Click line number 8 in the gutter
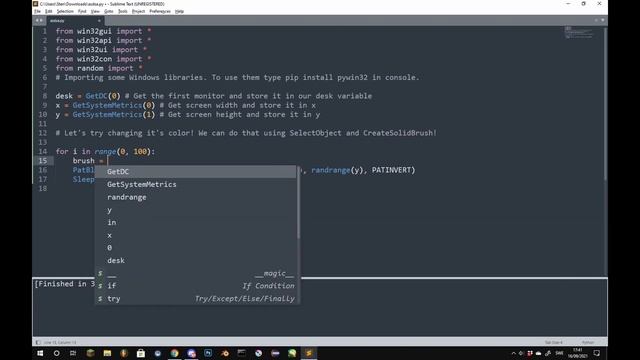640x360 pixels. pos(45,96)
